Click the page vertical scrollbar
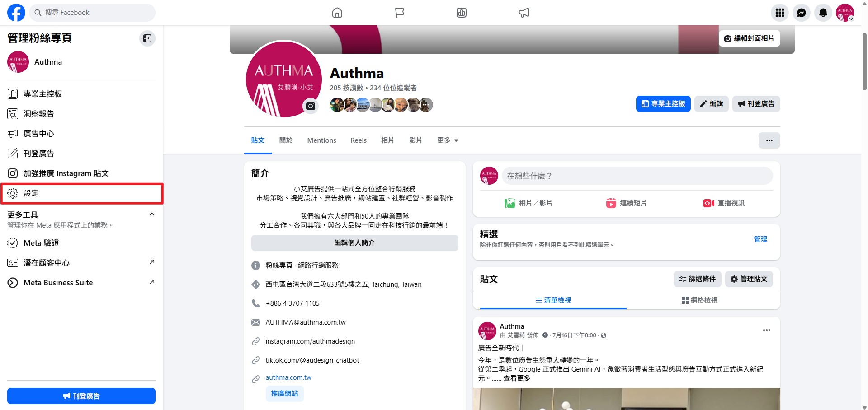Viewport: 868px width, 410px height. click(864, 61)
